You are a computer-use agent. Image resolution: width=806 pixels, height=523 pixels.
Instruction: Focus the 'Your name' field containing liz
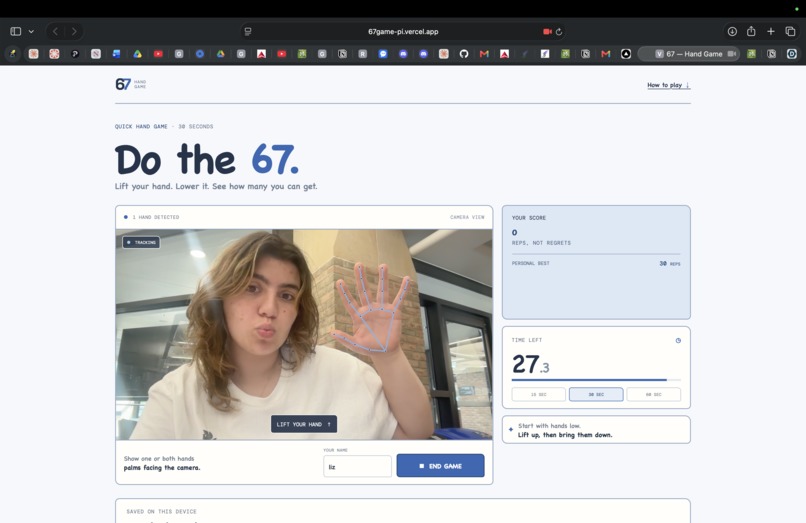(357, 466)
